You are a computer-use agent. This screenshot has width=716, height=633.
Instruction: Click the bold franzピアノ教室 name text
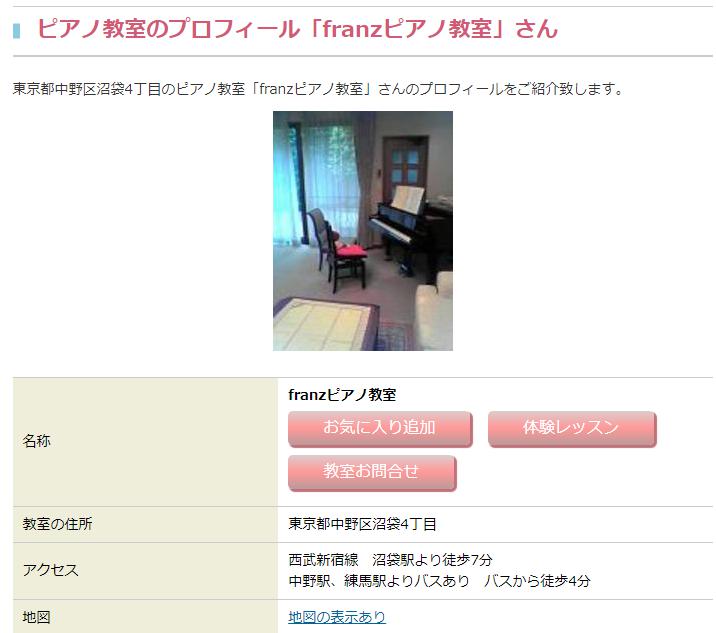click(342, 395)
